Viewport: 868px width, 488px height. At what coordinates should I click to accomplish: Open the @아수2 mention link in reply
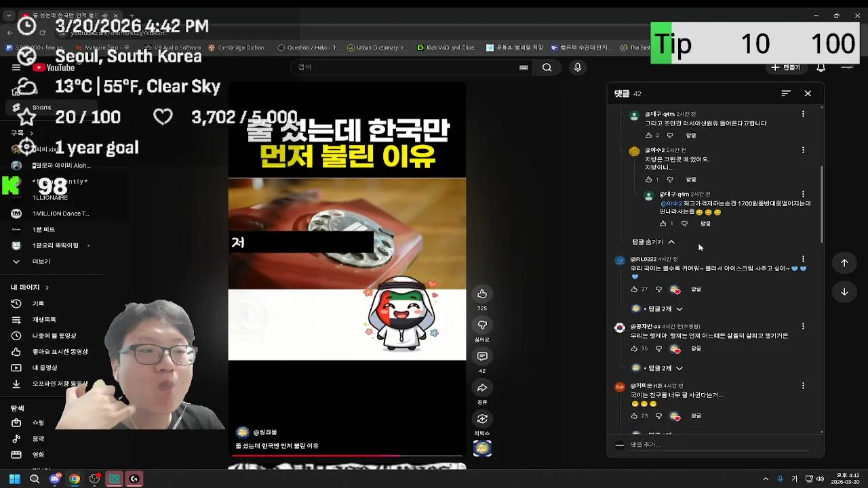671,203
